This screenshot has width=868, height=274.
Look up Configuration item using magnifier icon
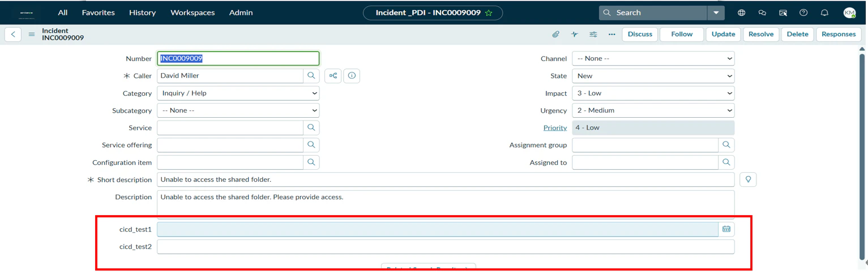[311, 162]
